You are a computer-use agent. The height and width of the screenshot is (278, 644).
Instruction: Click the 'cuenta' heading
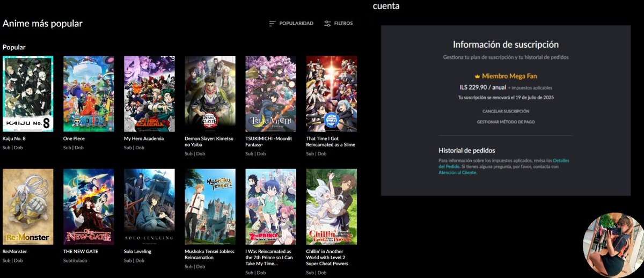386,6
